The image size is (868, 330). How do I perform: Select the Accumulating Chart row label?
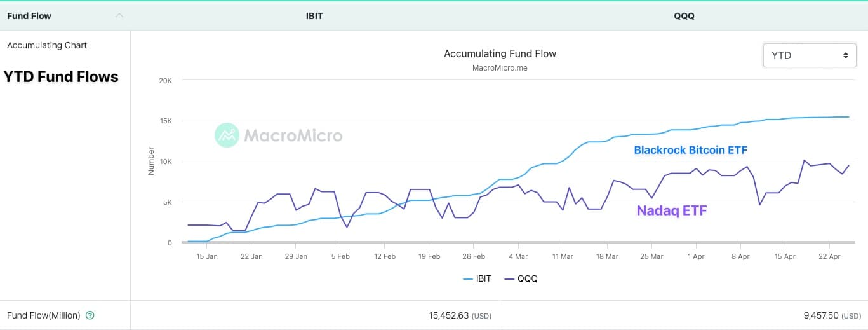(x=47, y=45)
